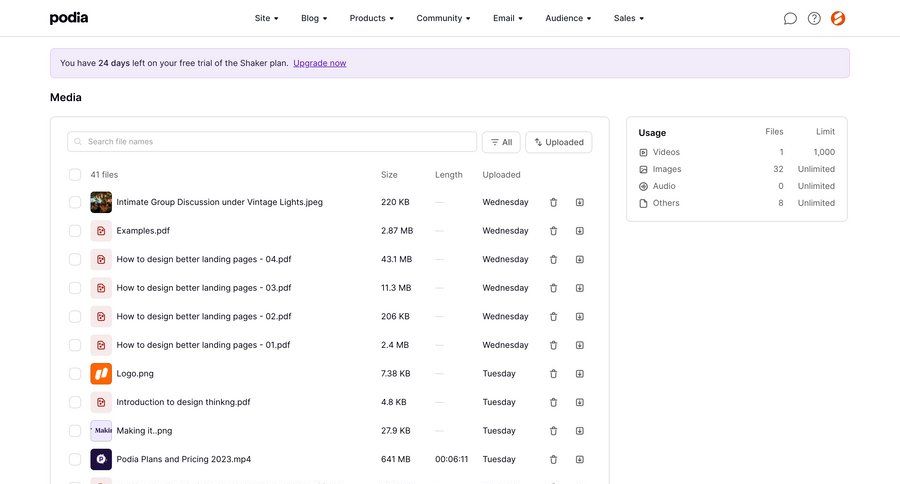Image resolution: width=900 pixels, height=484 pixels.
Task: Expand the Blog dropdown menu
Action: pos(314,18)
